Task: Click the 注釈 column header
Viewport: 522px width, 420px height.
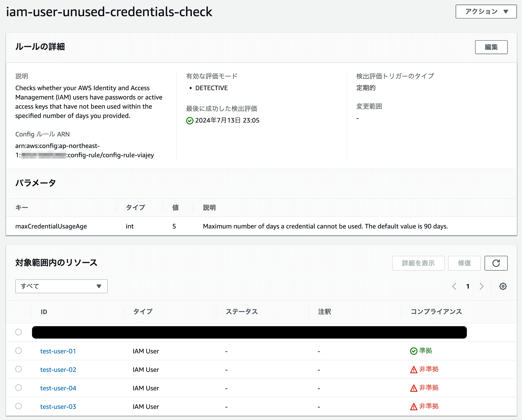Action: coord(324,312)
